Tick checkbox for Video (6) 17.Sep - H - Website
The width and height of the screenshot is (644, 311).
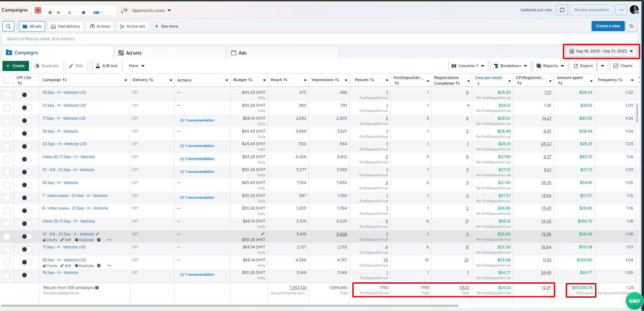[7, 159]
